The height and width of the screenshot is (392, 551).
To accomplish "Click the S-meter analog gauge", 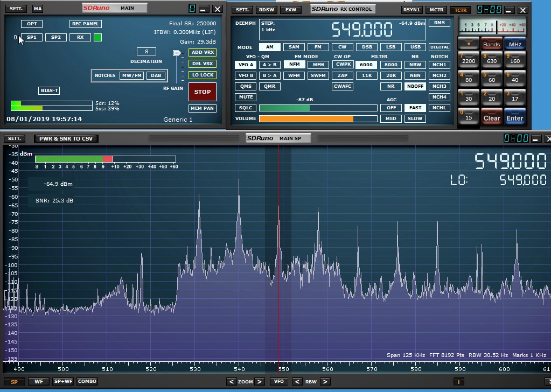I will 493,26.
